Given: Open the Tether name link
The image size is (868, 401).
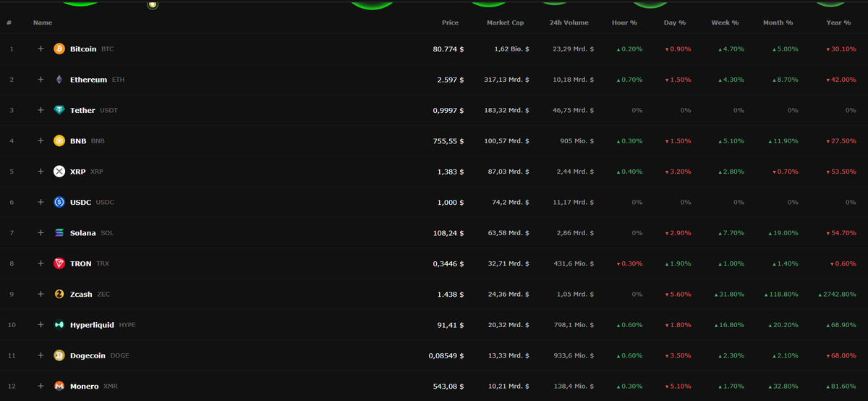Looking at the screenshot, I should (x=82, y=110).
